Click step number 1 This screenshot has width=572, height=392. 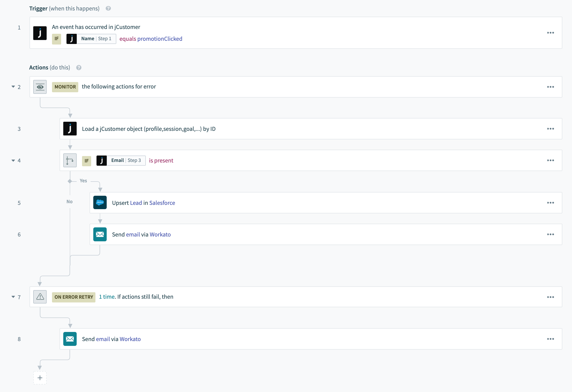pyautogui.click(x=19, y=28)
